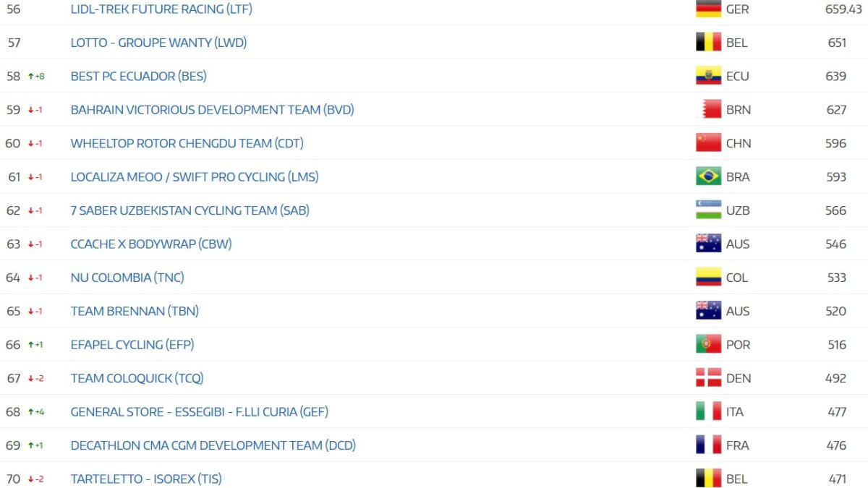The image size is (868, 488).
Task: Open TARTELETTO - ISOREX (TIS) team link
Action: point(146,479)
